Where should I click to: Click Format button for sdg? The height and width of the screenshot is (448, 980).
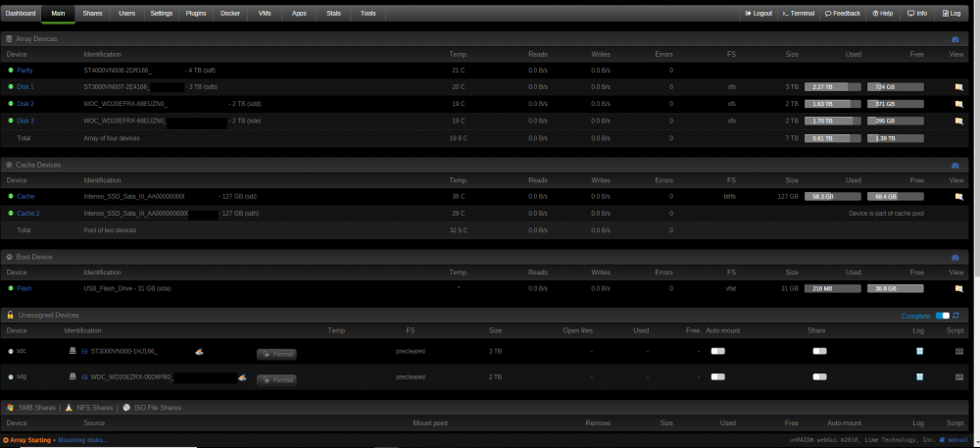[x=276, y=379]
